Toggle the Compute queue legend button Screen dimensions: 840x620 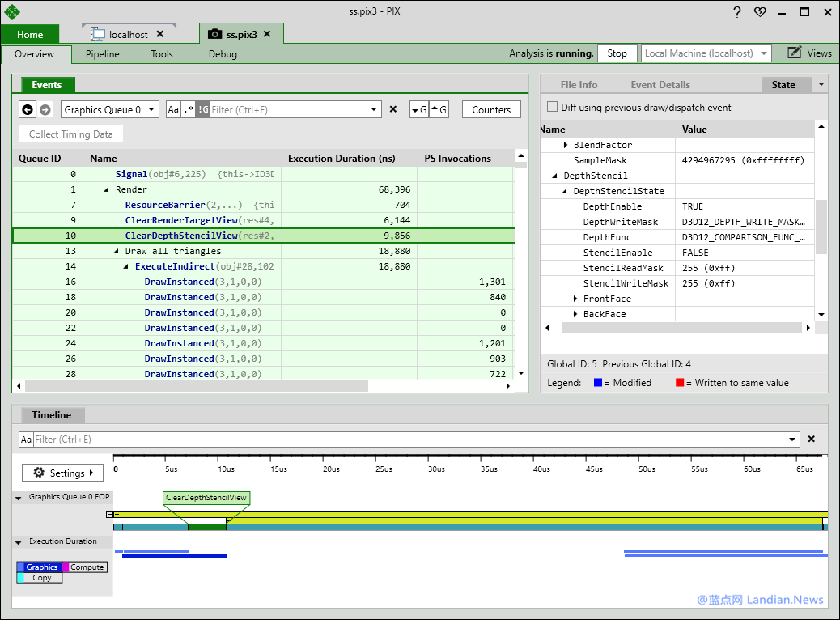pyautogui.click(x=85, y=567)
